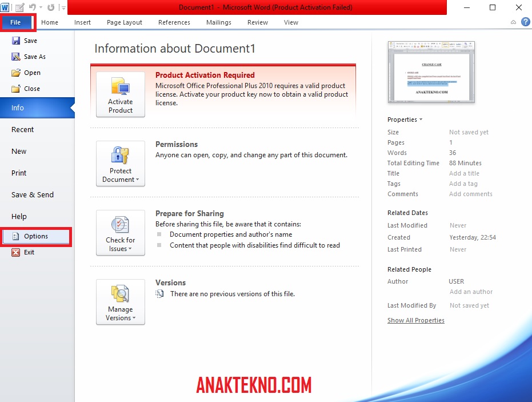Click the Close folder icon
This screenshot has height=402, width=532.
tap(15, 89)
